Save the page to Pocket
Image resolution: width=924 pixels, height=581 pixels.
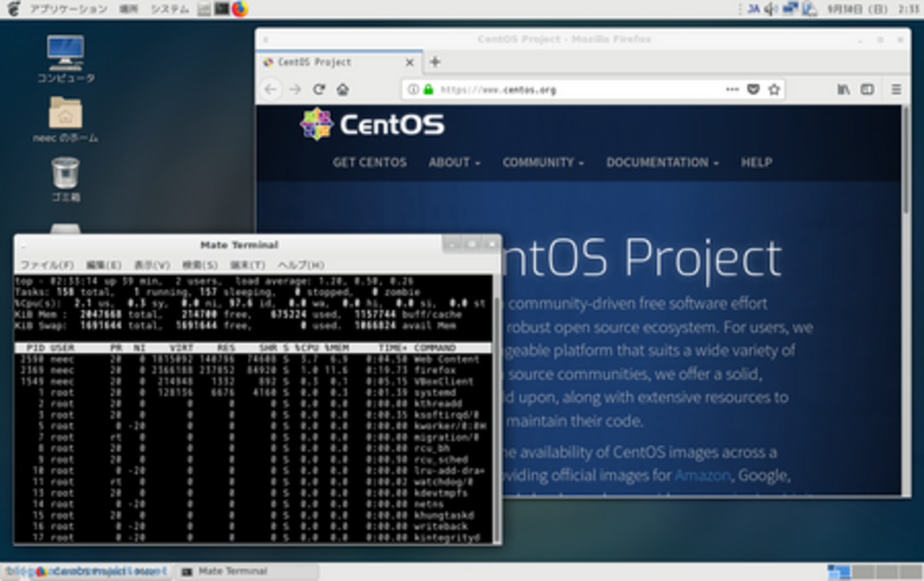pos(753,89)
